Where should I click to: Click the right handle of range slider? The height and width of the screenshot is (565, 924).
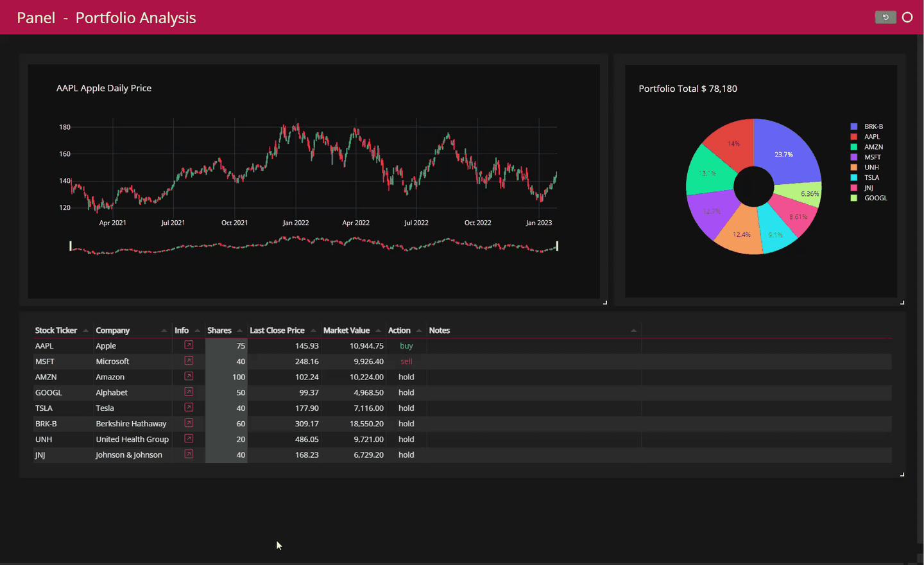coord(557,246)
